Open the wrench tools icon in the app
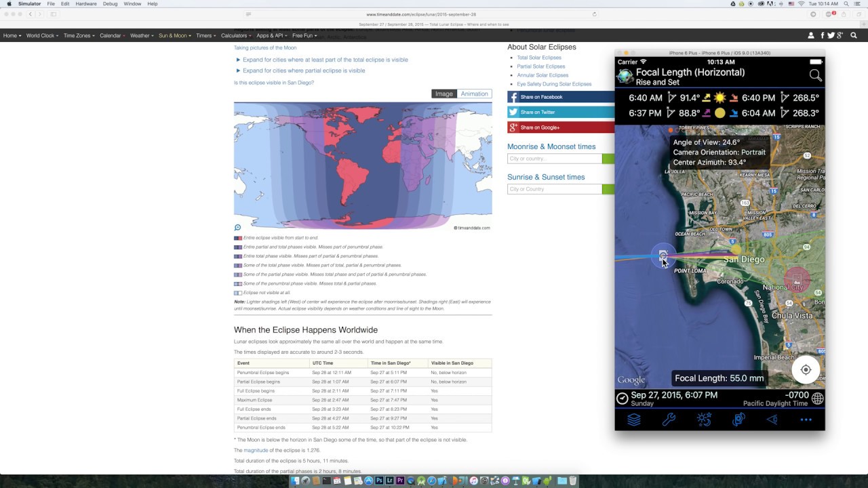The height and width of the screenshot is (488, 868). coord(669,420)
